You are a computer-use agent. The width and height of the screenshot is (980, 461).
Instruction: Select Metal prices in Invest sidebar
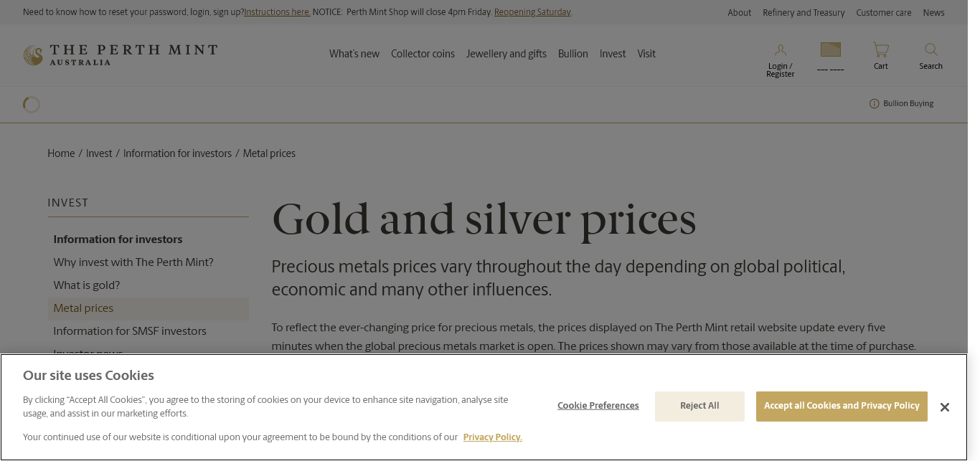[x=83, y=308]
